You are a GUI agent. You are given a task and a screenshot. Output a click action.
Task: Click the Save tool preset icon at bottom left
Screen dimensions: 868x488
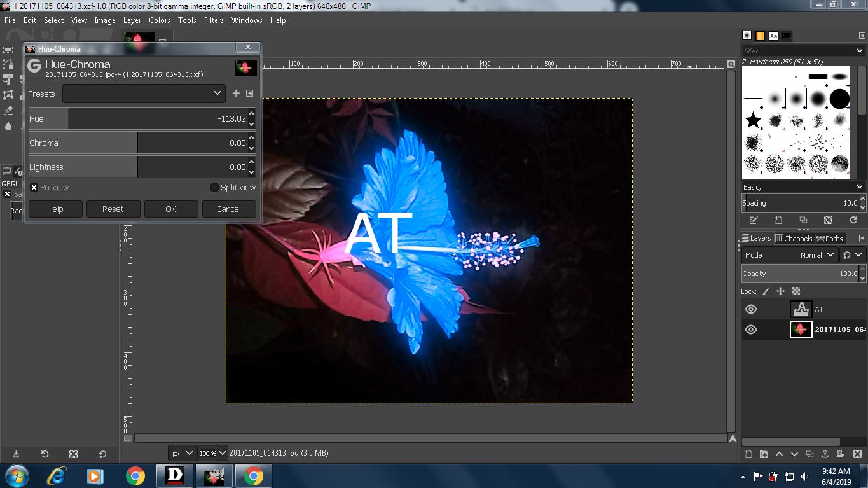pyautogui.click(x=16, y=454)
